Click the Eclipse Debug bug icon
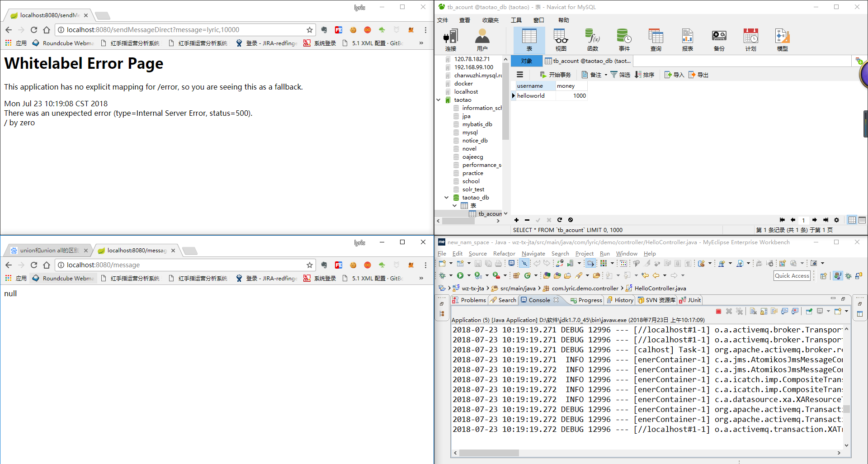 [443, 275]
